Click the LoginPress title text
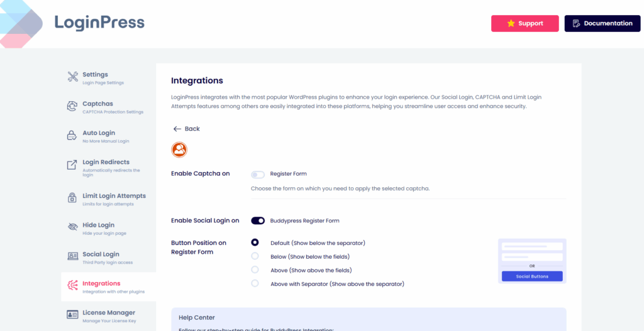The width and height of the screenshot is (644, 331). pos(99,23)
